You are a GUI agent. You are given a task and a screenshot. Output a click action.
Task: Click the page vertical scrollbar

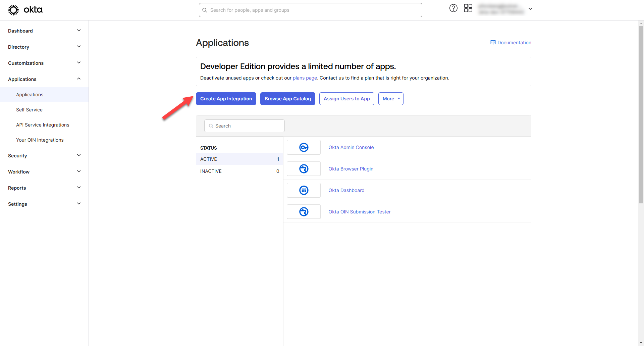(x=641, y=114)
